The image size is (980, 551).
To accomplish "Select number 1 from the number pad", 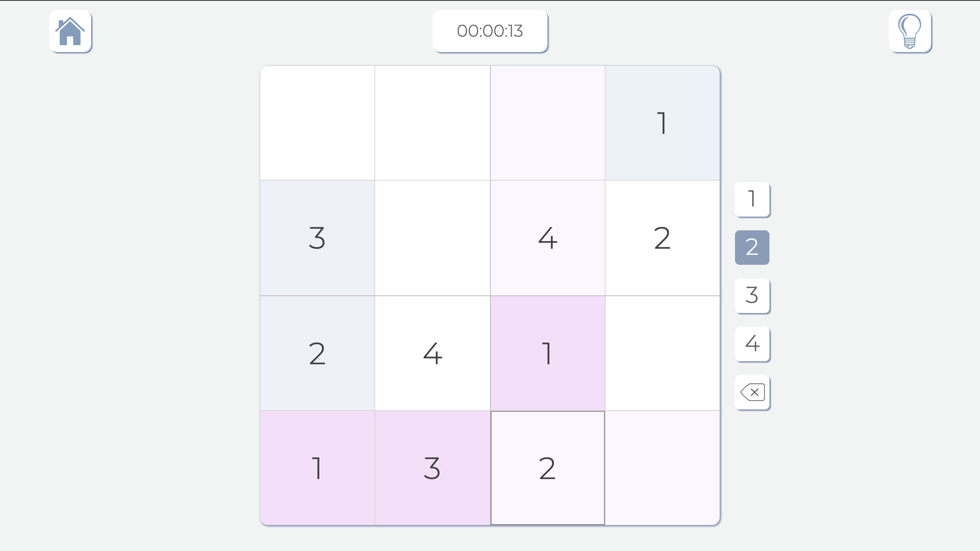I will pyautogui.click(x=752, y=199).
